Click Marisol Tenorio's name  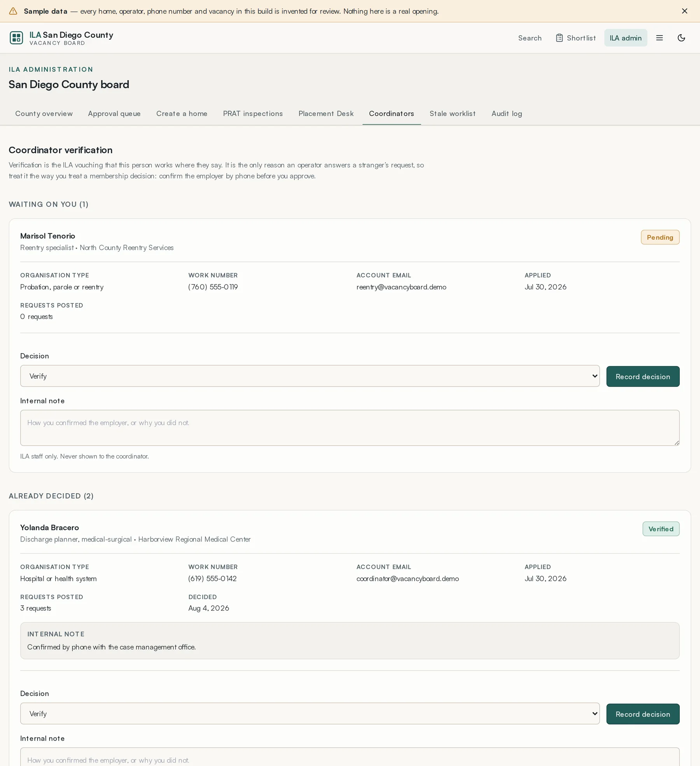point(47,236)
